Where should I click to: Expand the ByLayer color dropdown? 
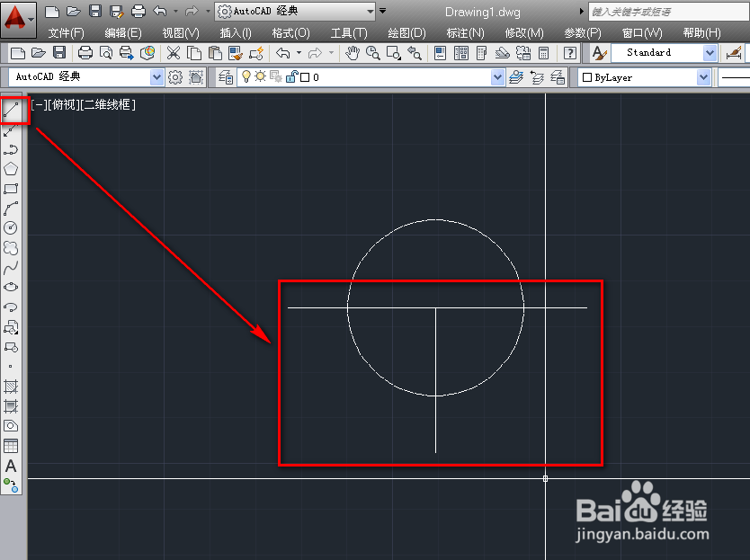click(x=703, y=77)
